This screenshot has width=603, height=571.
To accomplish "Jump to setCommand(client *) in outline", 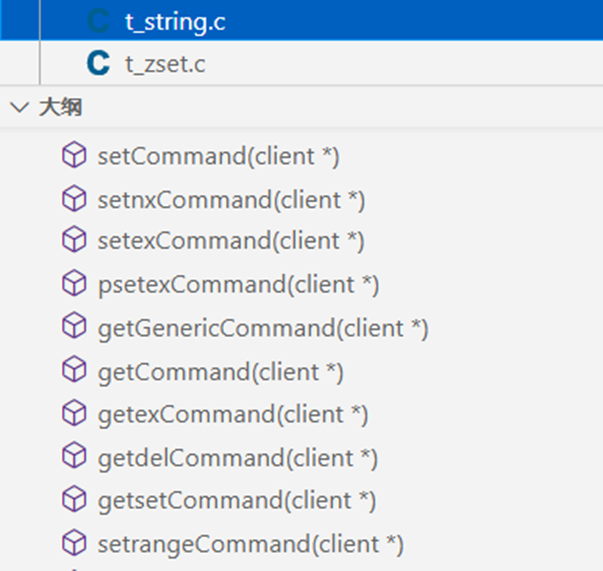I will [218, 156].
